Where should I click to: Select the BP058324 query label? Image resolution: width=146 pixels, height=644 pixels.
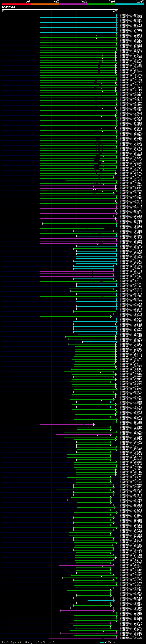[8, 7]
